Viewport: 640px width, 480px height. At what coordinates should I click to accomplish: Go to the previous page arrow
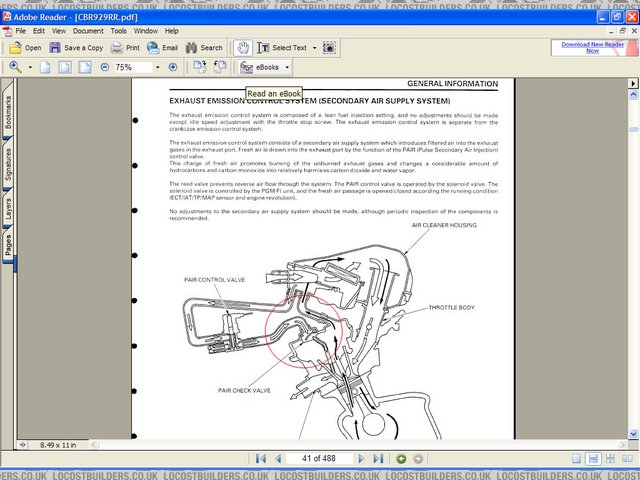278,458
